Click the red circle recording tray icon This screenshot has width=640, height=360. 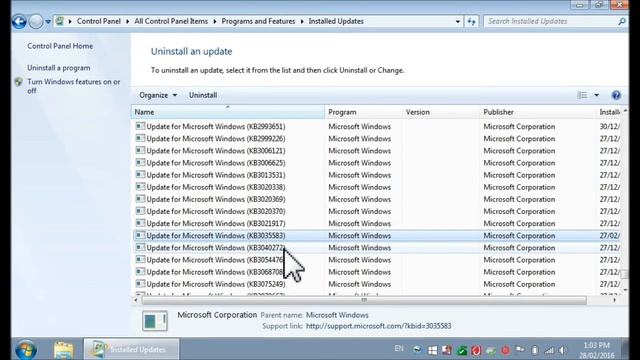click(x=505, y=350)
